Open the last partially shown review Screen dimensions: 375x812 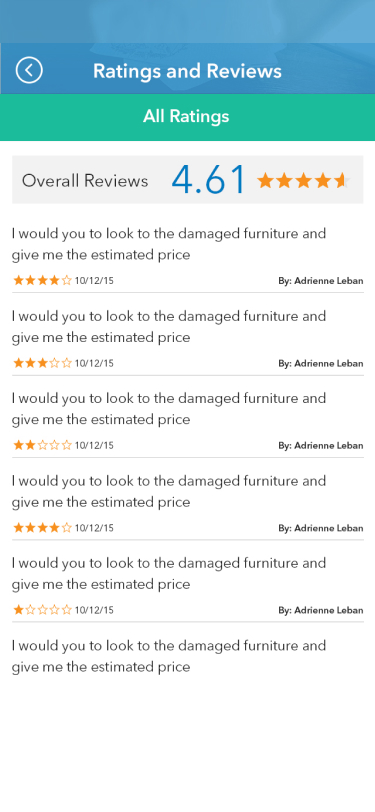[x=169, y=656]
